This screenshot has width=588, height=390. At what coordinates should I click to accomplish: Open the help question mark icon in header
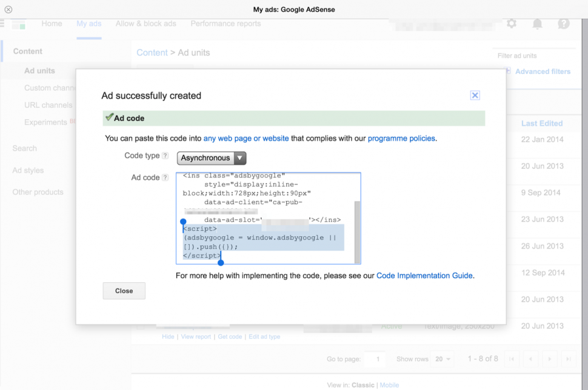[x=564, y=24]
